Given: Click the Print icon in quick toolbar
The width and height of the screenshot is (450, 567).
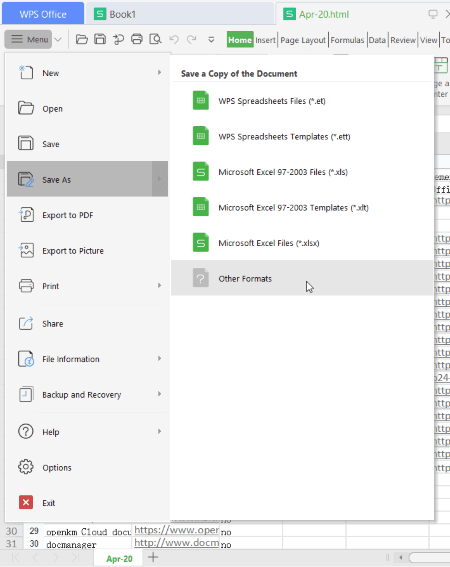Looking at the screenshot, I should [137, 39].
